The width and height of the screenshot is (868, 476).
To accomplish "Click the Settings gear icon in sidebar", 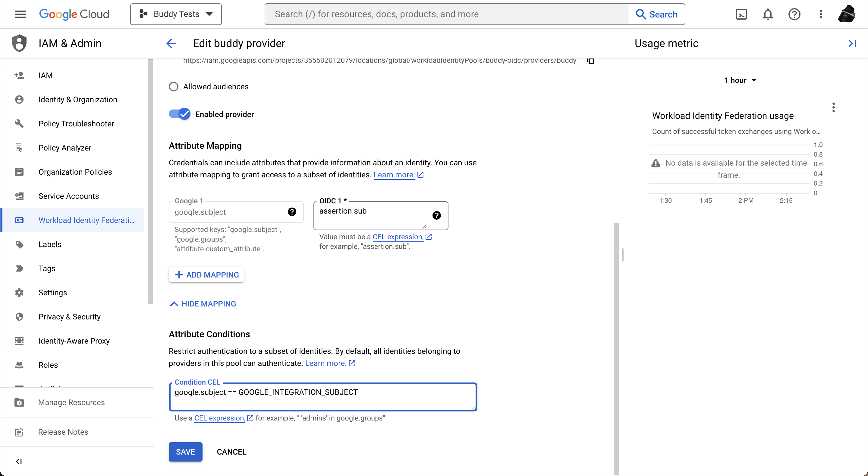I will click(19, 293).
